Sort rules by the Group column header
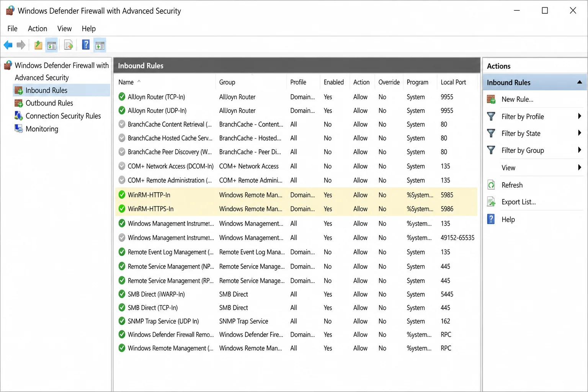This screenshot has height=392, width=588. [227, 82]
